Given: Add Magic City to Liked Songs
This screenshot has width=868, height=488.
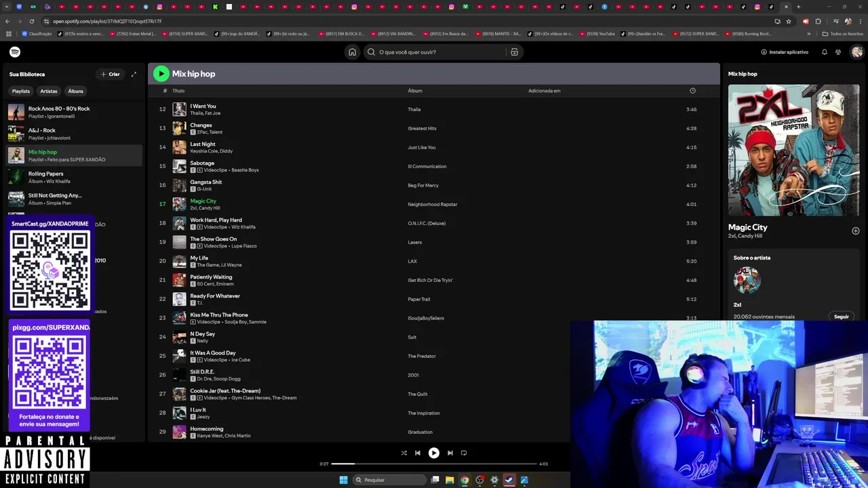Looking at the screenshot, I should [x=855, y=231].
